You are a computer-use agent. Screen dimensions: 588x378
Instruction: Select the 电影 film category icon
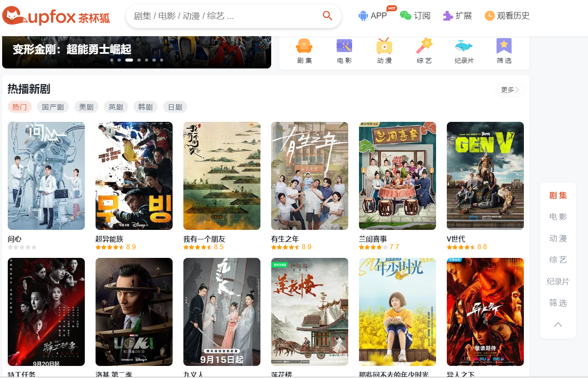(x=344, y=46)
